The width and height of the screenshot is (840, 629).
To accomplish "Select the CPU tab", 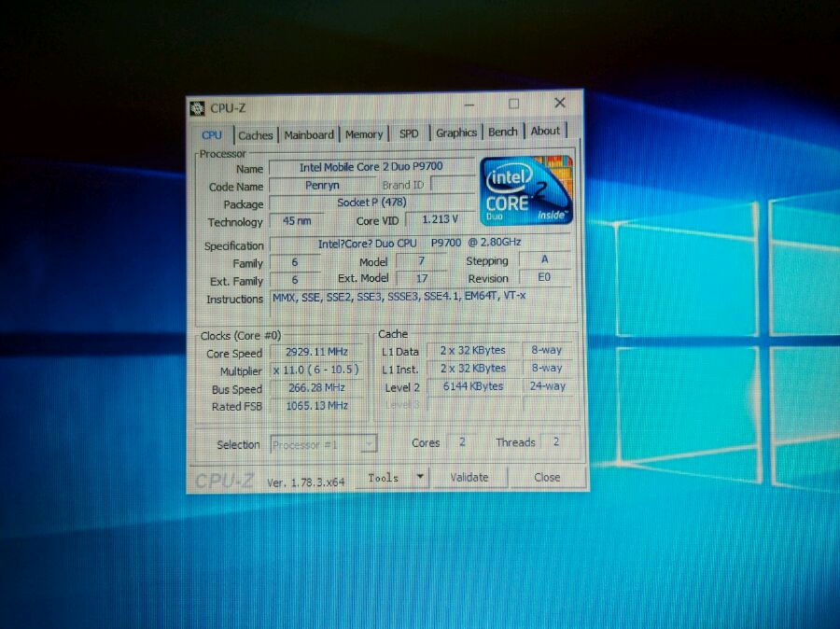I will [212, 135].
